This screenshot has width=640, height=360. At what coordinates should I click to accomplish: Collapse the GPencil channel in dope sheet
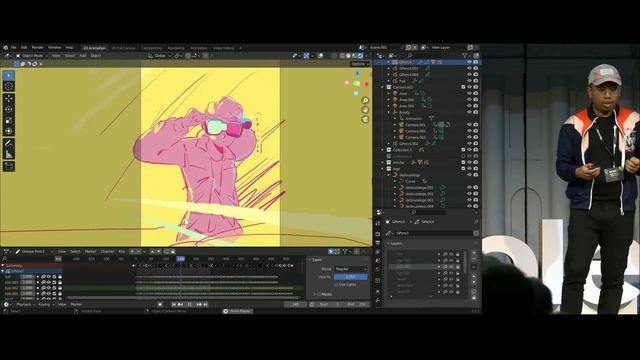[3, 271]
